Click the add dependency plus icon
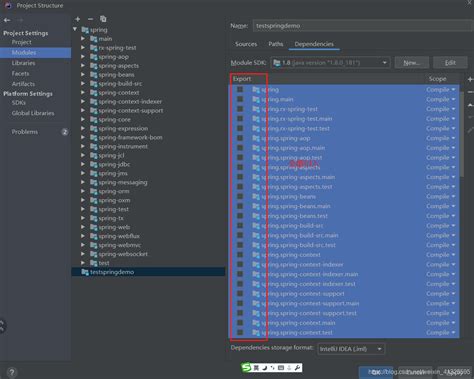The height and width of the screenshot is (379, 474). tap(470, 79)
